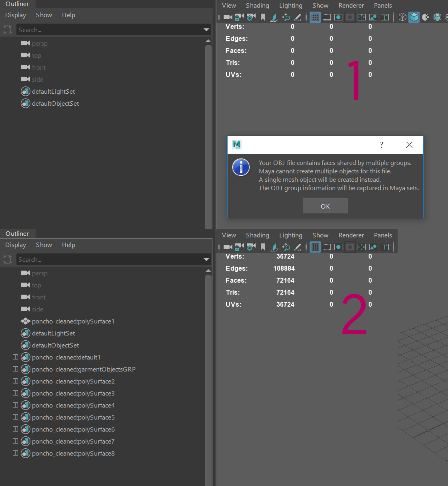Open Shading menu in zero-count viewport
The width and height of the screenshot is (448, 486).
[x=258, y=6]
